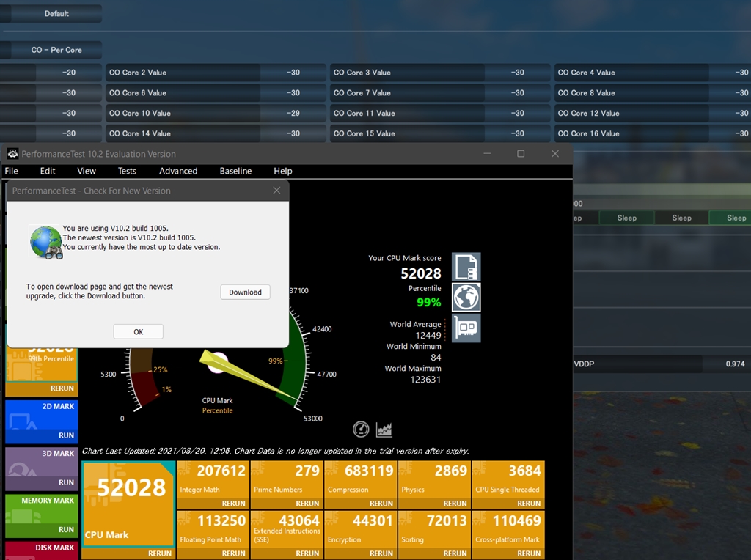The height and width of the screenshot is (560, 751).
Task: Click the highlighted rightmost Sleep button
Action: 730,218
